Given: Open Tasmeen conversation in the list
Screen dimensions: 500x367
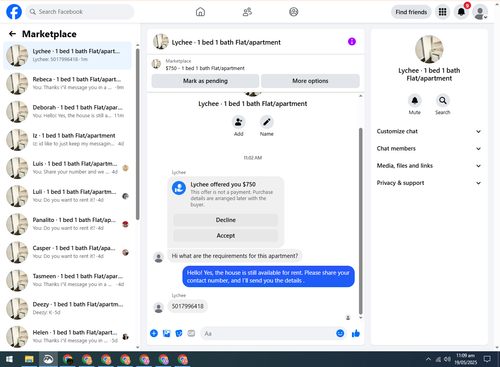Looking at the screenshot, I should [x=67, y=280].
